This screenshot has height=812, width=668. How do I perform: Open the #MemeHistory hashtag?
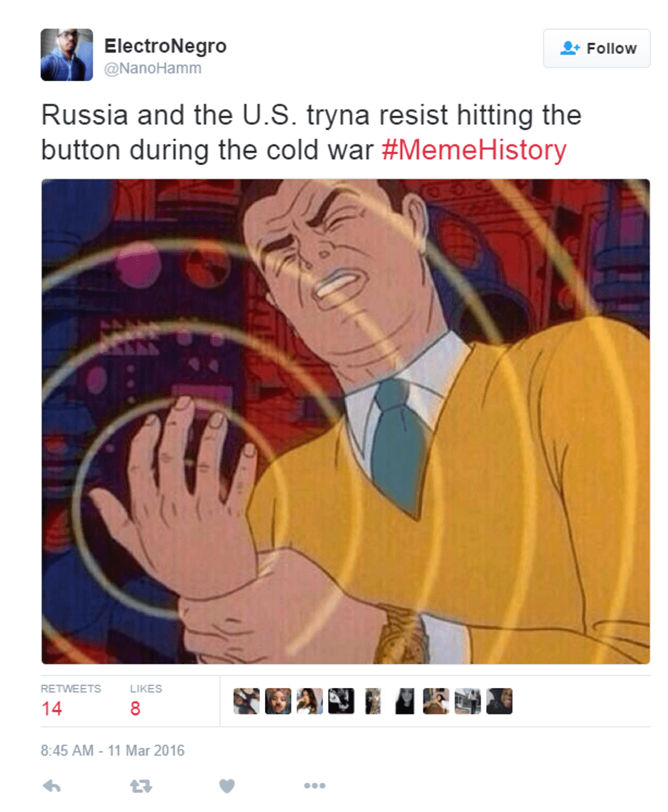pyautogui.click(x=474, y=150)
